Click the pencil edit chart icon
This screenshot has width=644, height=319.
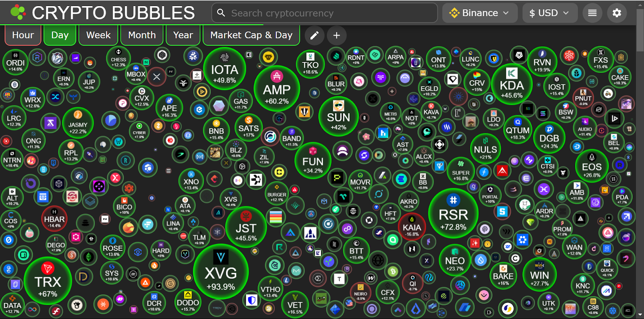[314, 35]
